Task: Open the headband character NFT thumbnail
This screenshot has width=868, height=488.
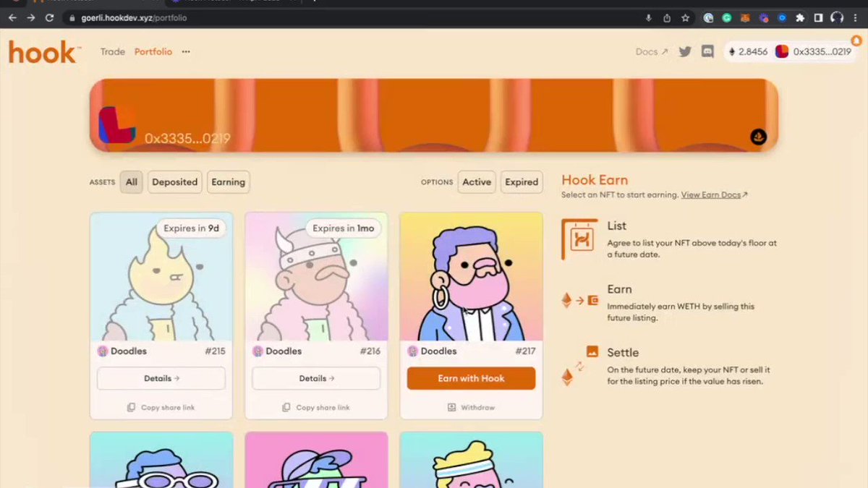Action: (x=471, y=460)
